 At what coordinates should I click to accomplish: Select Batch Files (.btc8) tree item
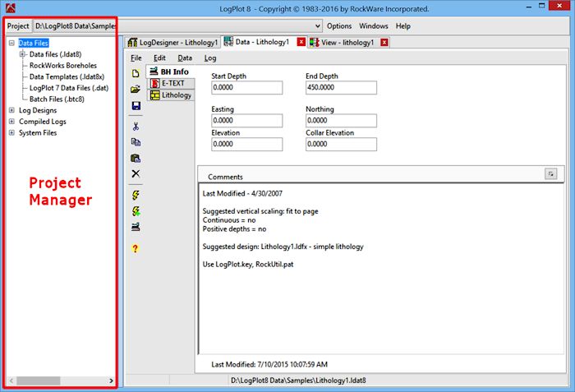click(57, 99)
